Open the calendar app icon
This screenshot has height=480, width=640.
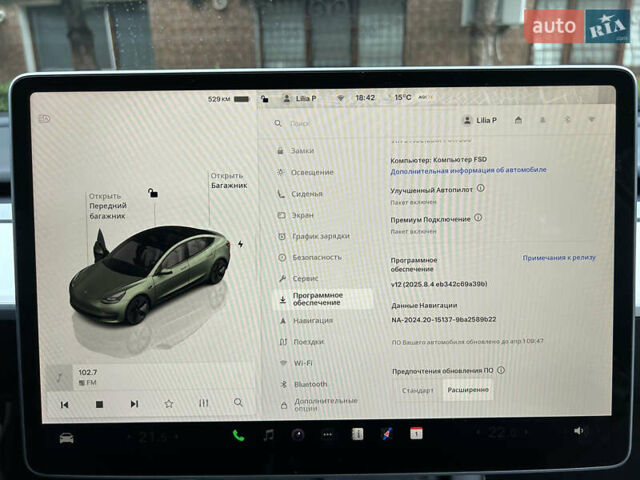[x=416, y=433]
